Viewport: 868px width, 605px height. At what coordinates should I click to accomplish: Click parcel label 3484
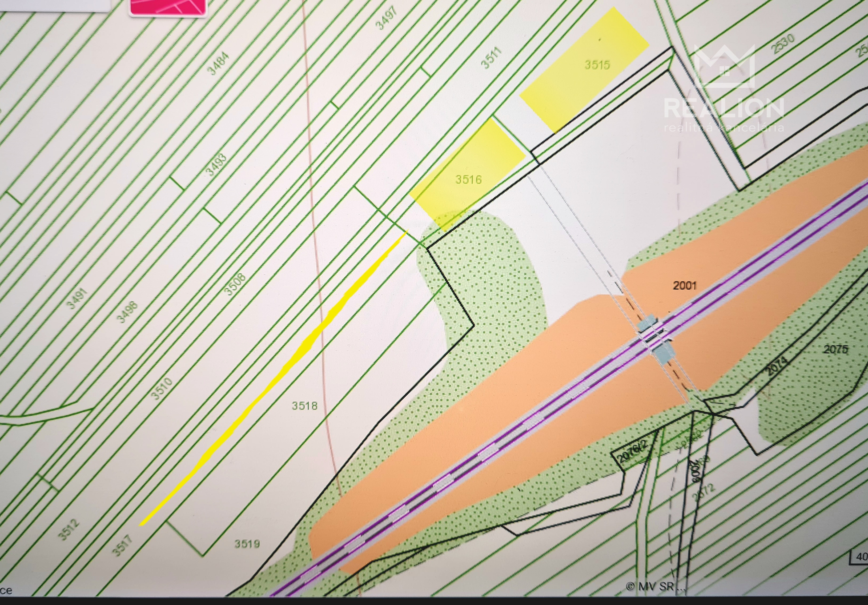[x=219, y=63]
